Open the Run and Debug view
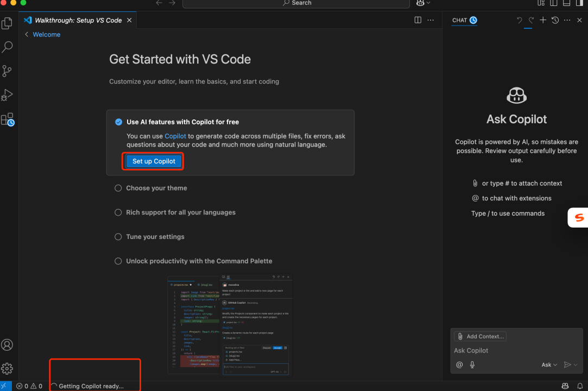The width and height of the screenshot is (588, 391). (7, 95)
